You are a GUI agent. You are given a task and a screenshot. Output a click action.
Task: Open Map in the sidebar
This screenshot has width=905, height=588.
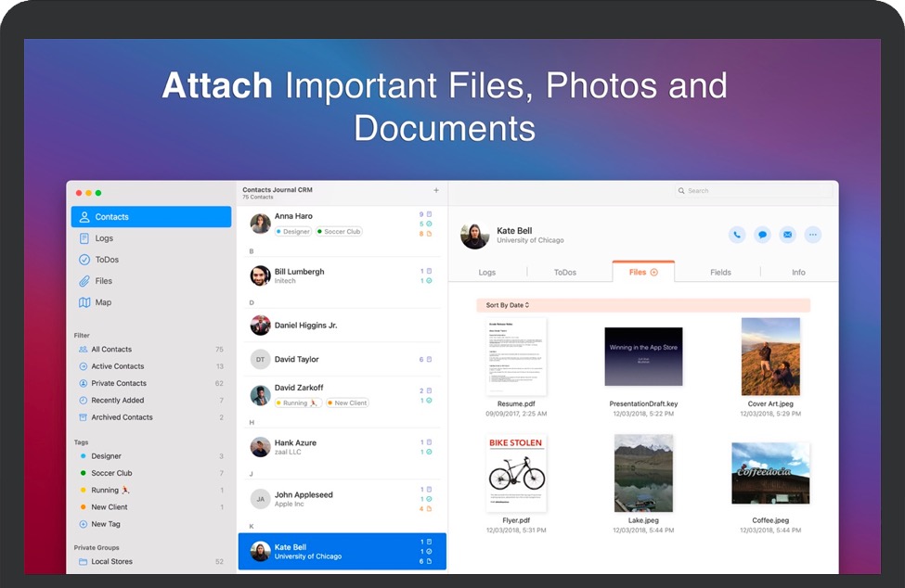click(103, 302)
